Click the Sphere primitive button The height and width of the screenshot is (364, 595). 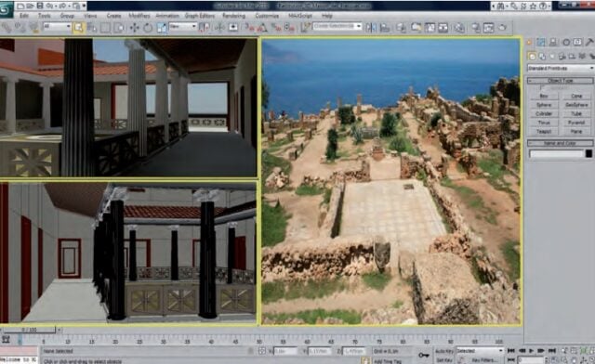(544, 105)
